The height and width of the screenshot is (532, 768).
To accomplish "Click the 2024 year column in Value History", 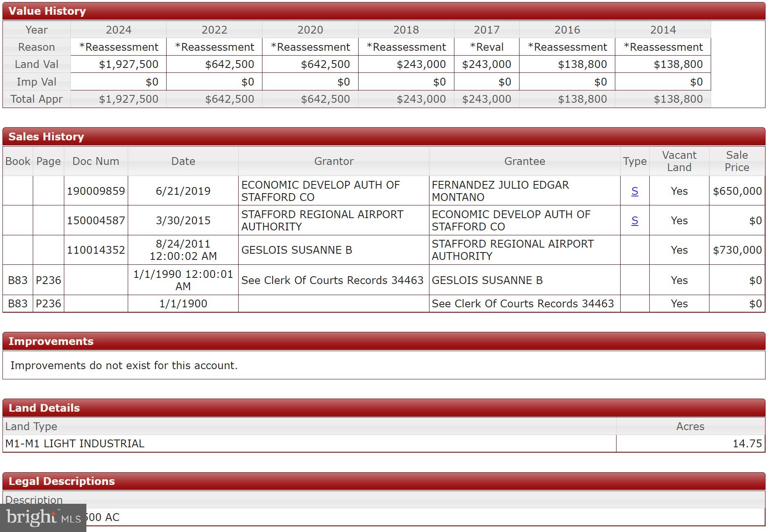I will coord(118,30).
